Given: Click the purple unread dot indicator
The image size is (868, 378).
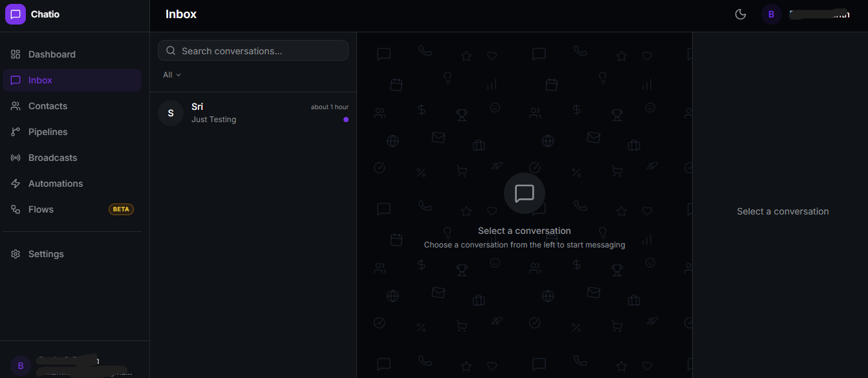Looking at the screenshot, I should click(x=346, y=120).
